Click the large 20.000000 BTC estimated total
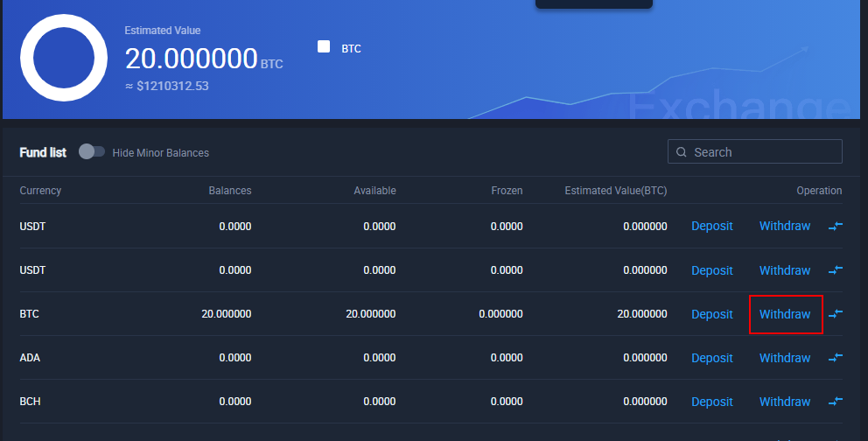 click(x=204, y=59)
